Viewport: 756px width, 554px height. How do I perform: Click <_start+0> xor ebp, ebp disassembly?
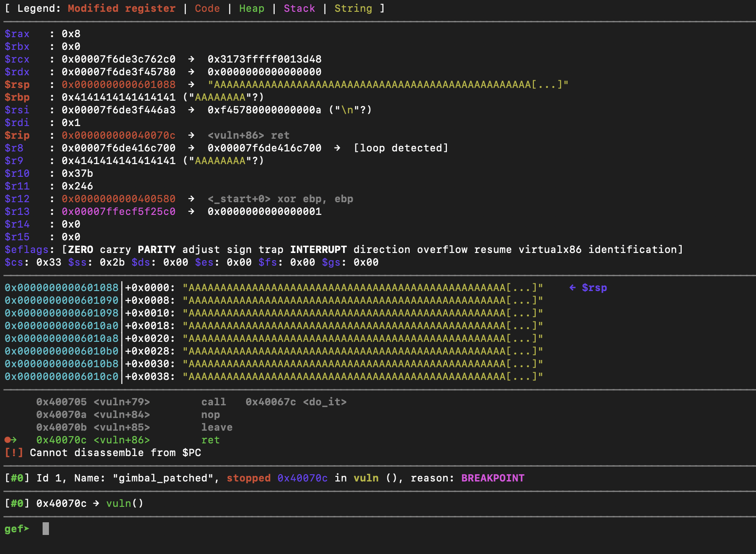click(x=281, y=199)
